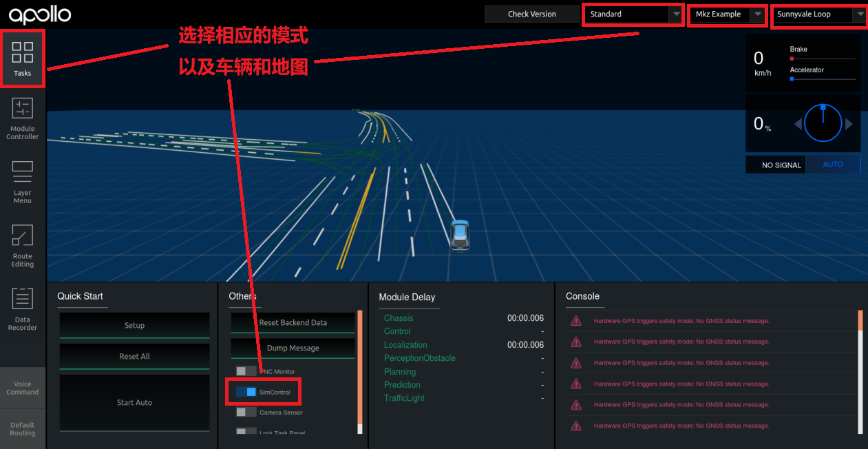Click the Dump Message button

[293, 348]
